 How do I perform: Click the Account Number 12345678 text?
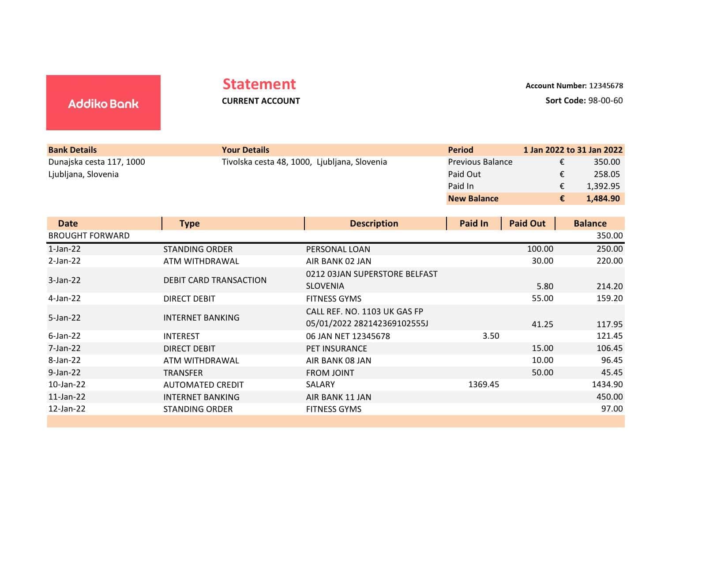pyautogui.click(x=574, y=86)
